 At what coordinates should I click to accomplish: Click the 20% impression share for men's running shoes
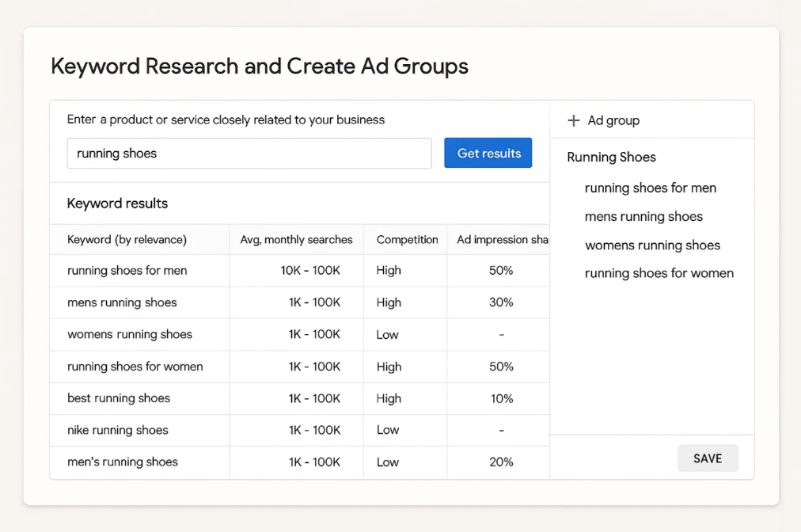501,462
